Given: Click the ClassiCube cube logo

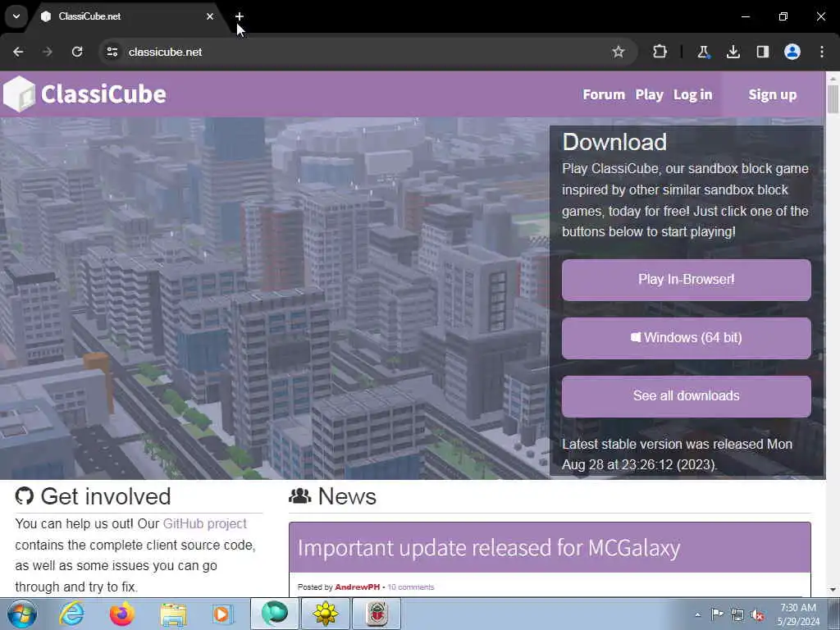Looking at the screenshot, I should point(20,94).
